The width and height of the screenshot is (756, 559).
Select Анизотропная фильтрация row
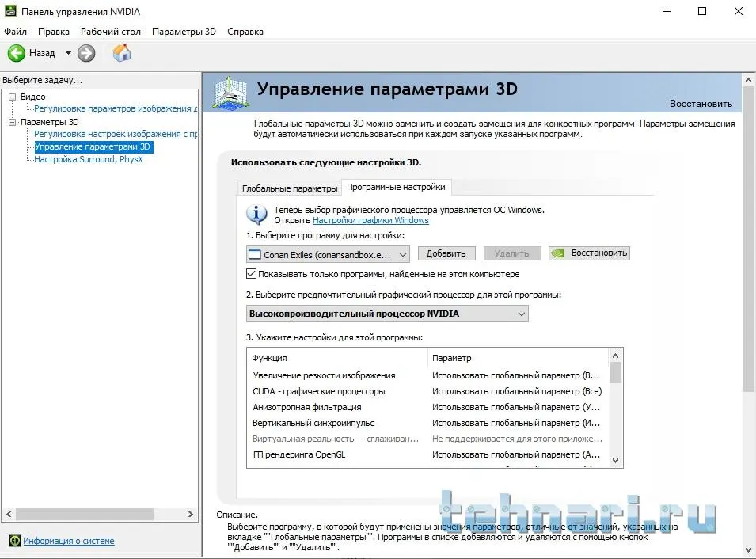click(x=427, y=407)
